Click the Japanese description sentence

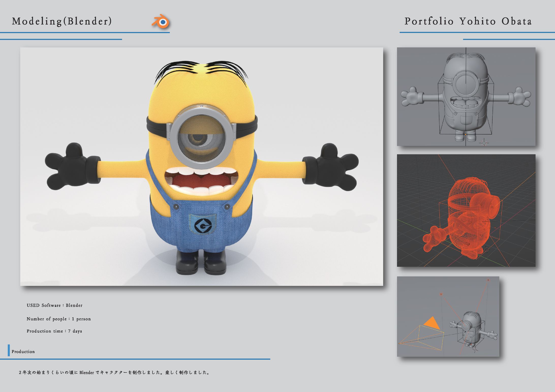pyautogui.click(x=114, y=372)
